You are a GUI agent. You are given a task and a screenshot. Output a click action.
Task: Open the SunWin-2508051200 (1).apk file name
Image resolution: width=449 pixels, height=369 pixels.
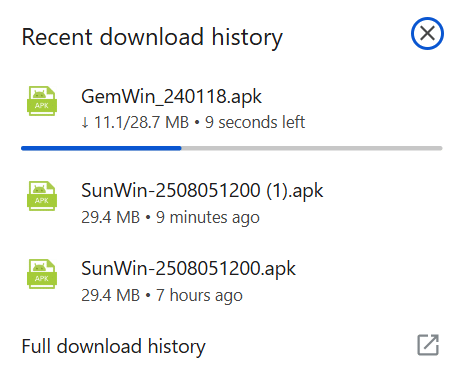(x=202, y=191)
